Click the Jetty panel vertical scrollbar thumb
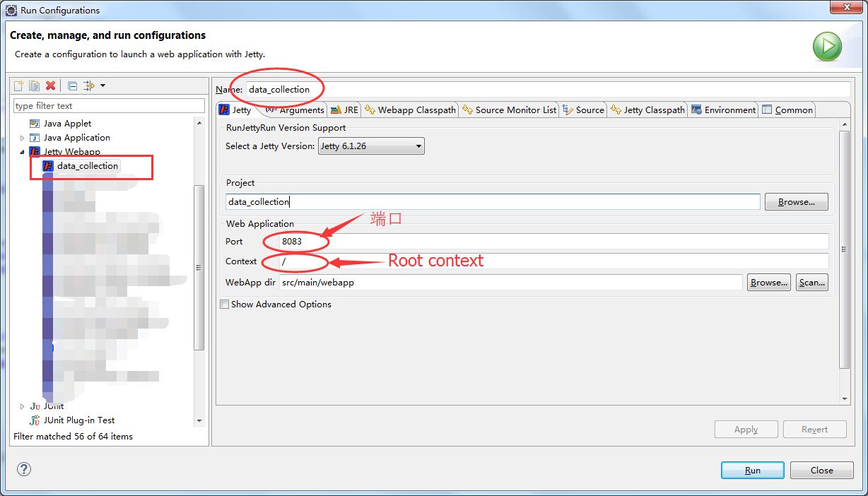Screen dimensions: 868x496 tap(845, 249)
